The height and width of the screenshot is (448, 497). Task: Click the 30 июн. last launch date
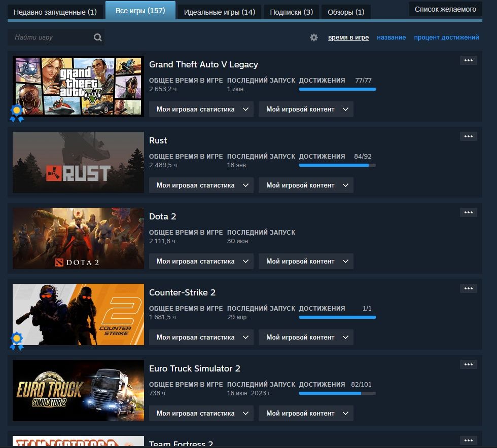tap(238, 241)
